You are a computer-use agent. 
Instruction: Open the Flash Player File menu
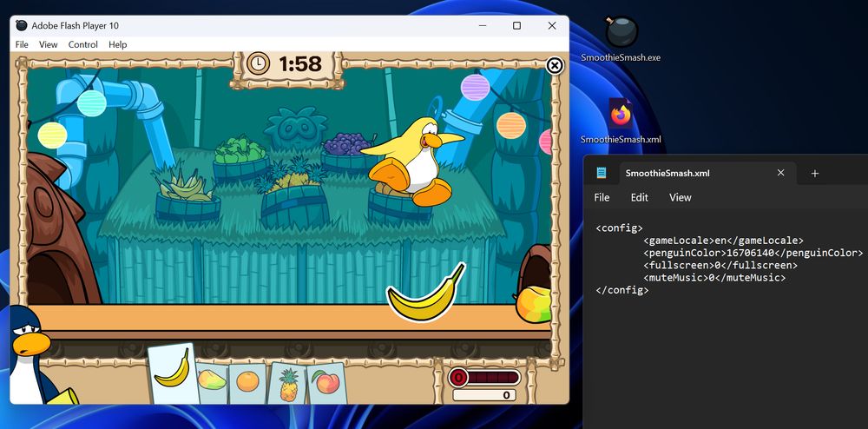coord(22,45)
